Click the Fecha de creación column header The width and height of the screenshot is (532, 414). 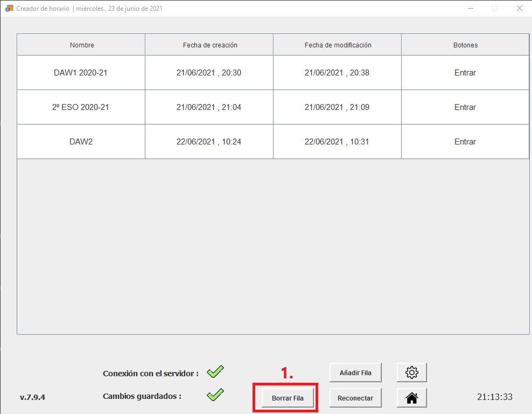[209, 45]
